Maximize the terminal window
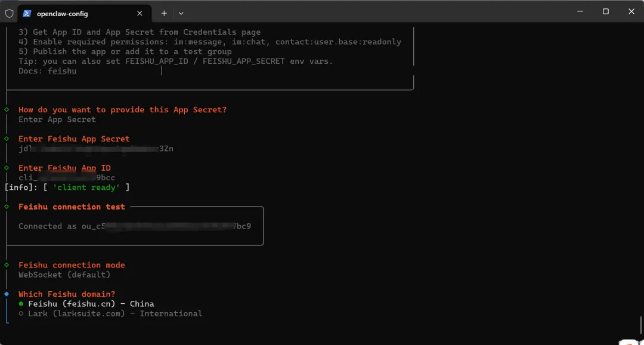The width and height of the screenshot is (644, 345). [x=605, y=11]
